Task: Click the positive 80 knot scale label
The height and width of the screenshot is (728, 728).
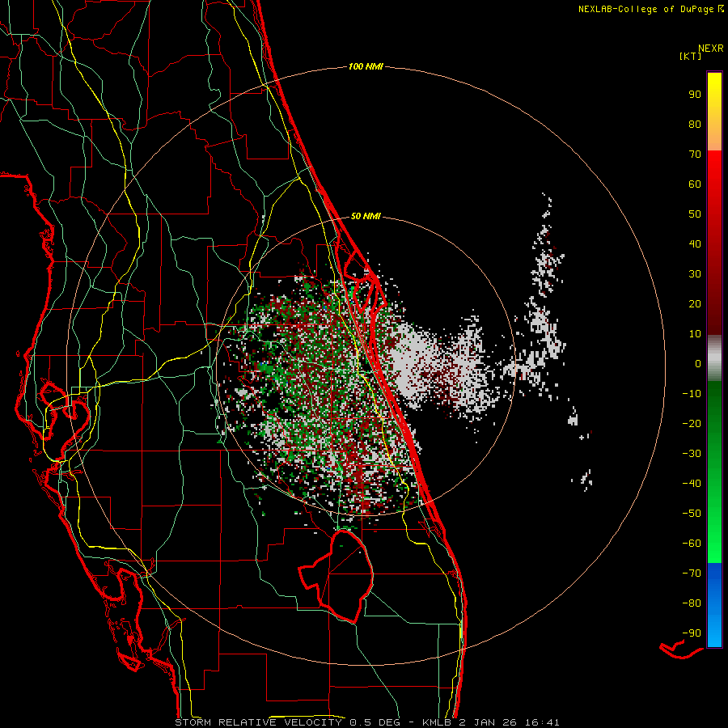Action: point(695,124)
